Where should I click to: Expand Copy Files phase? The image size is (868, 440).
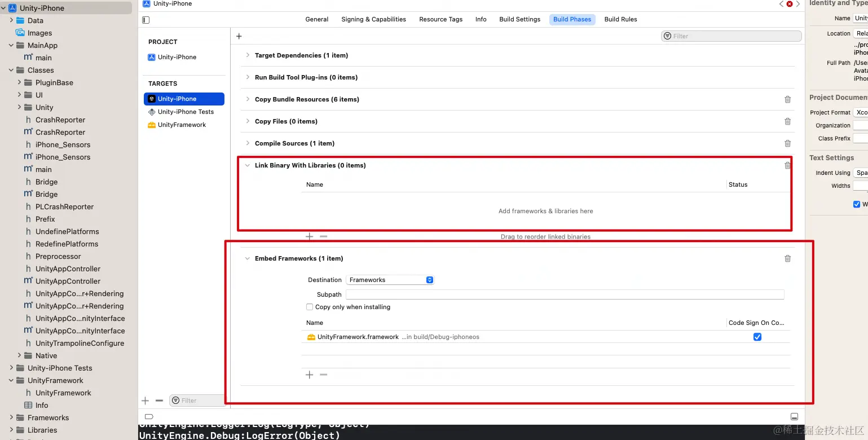click(x=248, y=121)
